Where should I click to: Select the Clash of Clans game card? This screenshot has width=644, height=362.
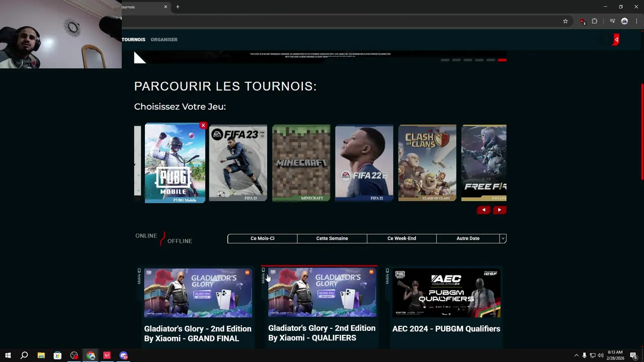[x=427, y=163]
